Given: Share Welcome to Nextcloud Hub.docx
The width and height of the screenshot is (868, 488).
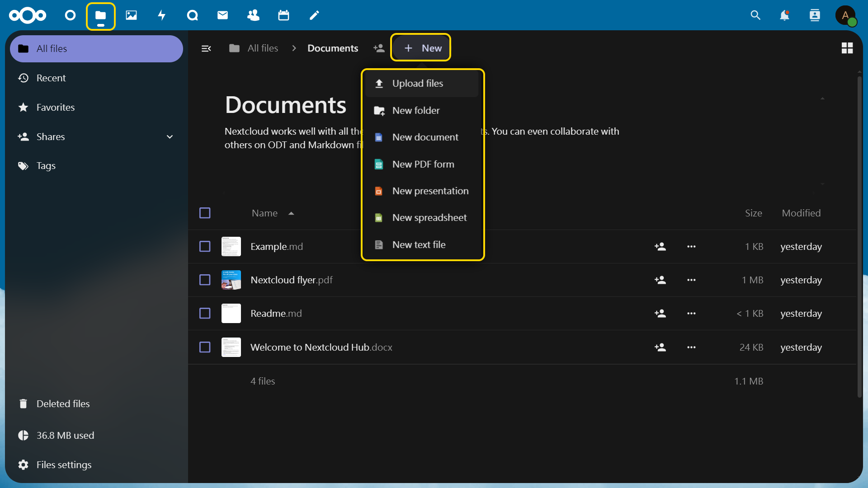Looking at the screenshot, I should coord(660,347).
